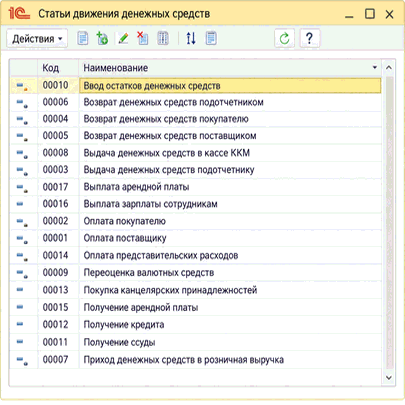Select 'Покупка канцелярских принадлежностей' name cell
This screenshot has height=405, width=405.
point(230,290)
